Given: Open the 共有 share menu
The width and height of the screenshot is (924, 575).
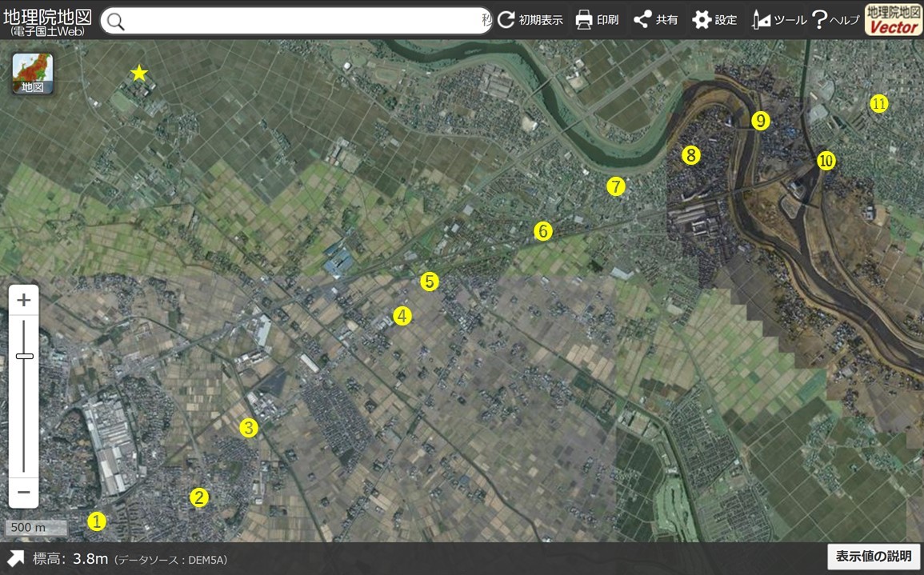Looking at the screenshot, I should [655, 20].
